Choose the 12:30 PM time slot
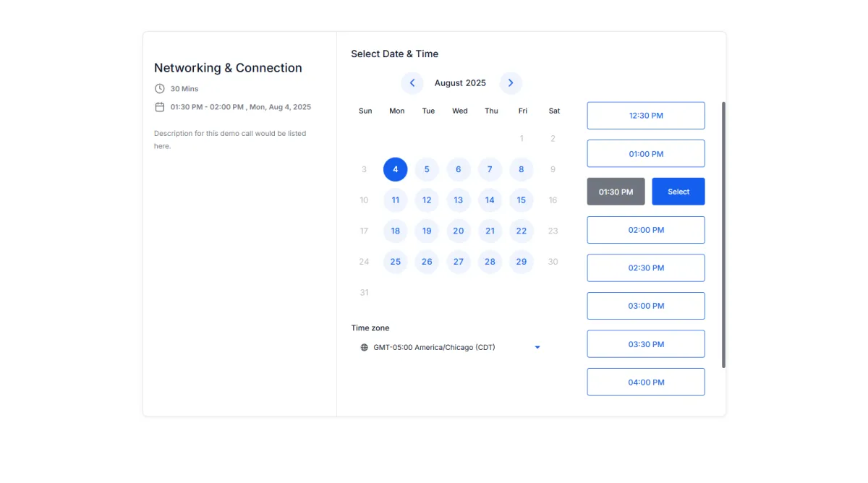The height and width of the screenshot is (483, 868). 646,116
